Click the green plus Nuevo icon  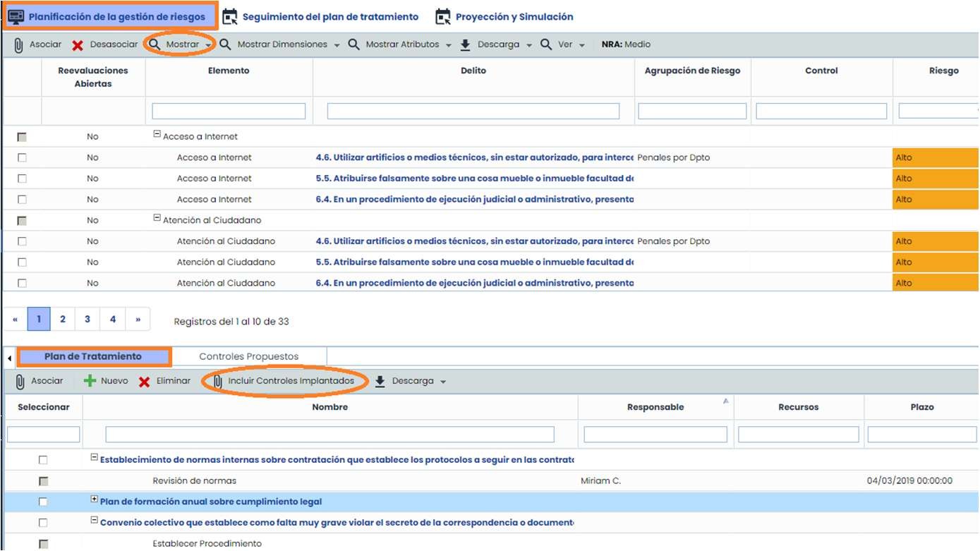pos(90,381)
